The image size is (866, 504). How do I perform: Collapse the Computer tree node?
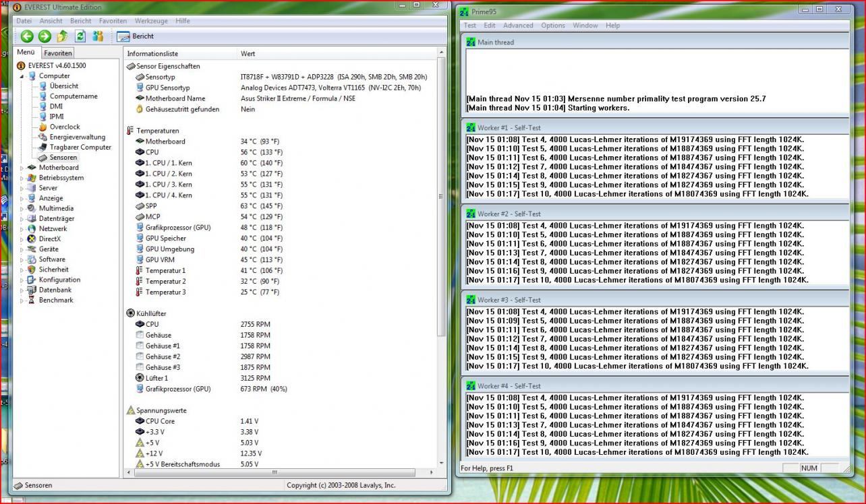(x=22, y=76)
